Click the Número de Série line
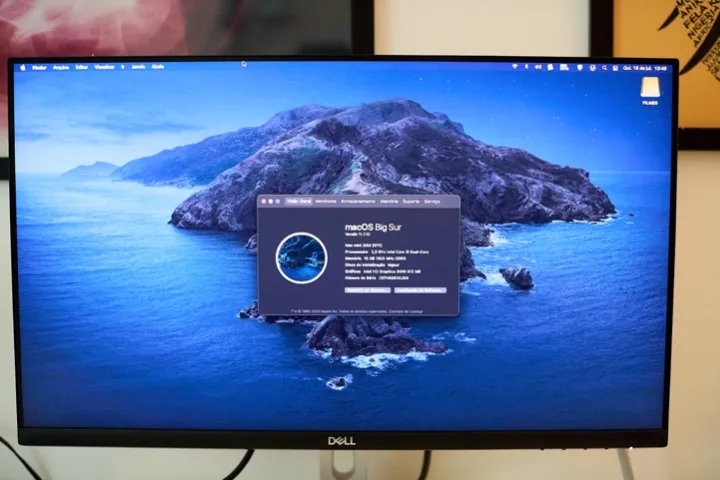The width and height of the screenshot is (720, 480). (377, 278)
